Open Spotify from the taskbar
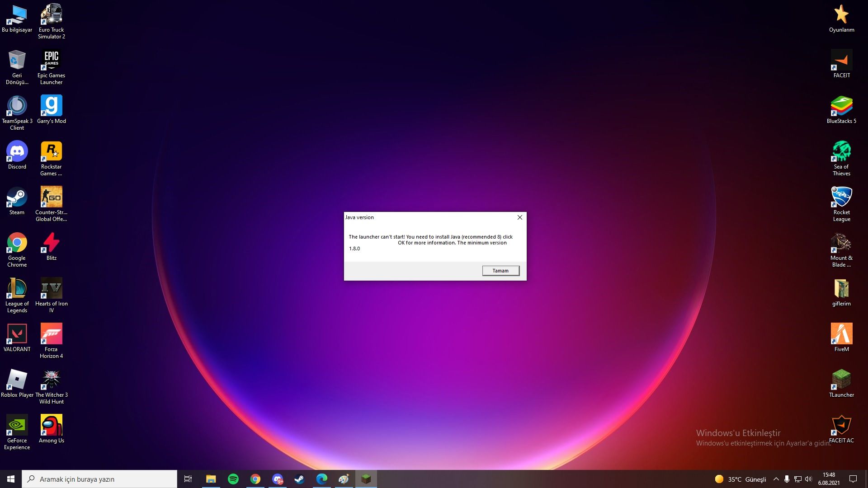The height and width of the screenshot is (488, 868). [233, 479]
